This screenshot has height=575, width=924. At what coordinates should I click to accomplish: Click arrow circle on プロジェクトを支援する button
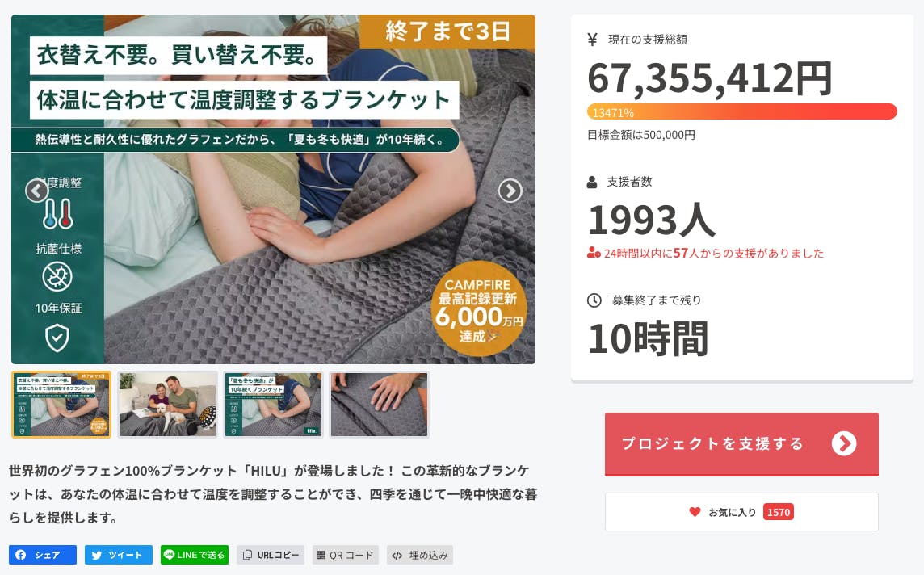(844, 443)
